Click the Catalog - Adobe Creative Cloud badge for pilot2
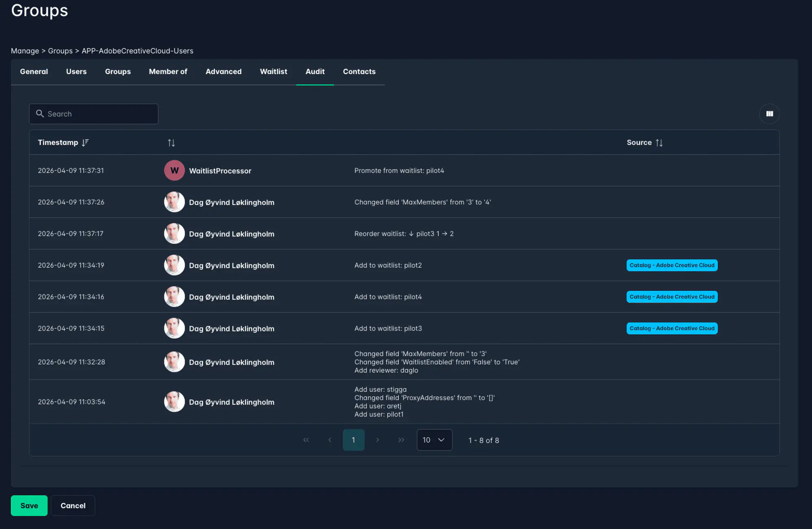This screenshot has height=529, width=812. click(x=672, y=265)
